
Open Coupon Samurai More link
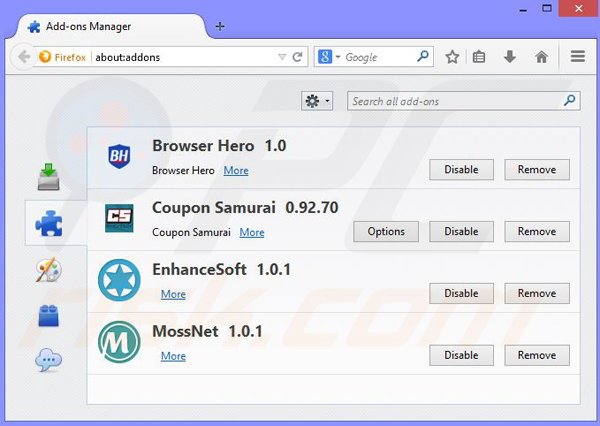coord(252,232)
